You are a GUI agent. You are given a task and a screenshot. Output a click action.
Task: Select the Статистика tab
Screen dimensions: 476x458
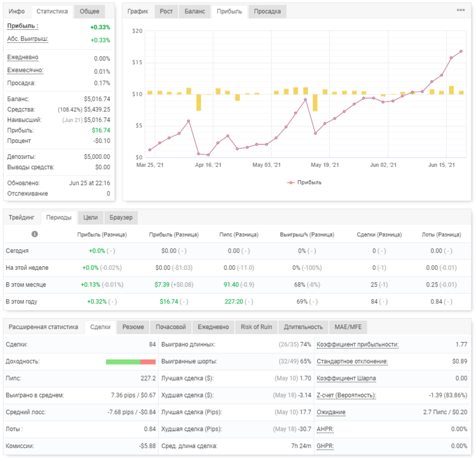point(52,11)
